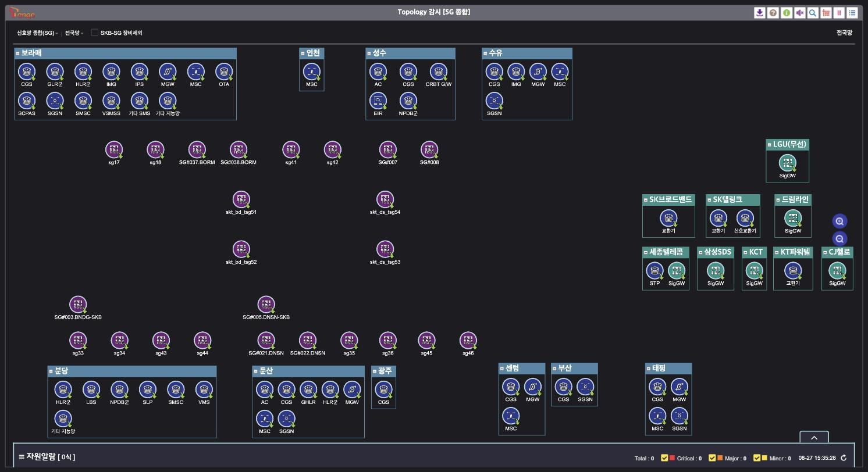Open the red grid table icon
This screenshot has height=472, width=868.
point(826,13)
